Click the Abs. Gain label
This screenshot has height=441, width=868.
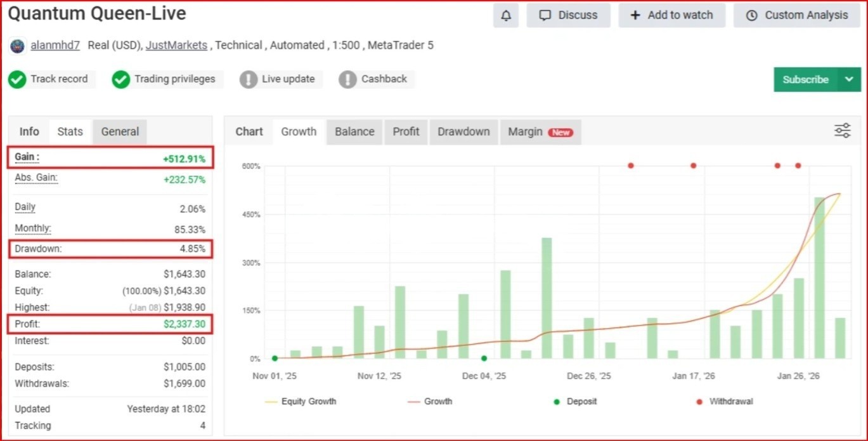pyautogui.click(x=36, y=178)
